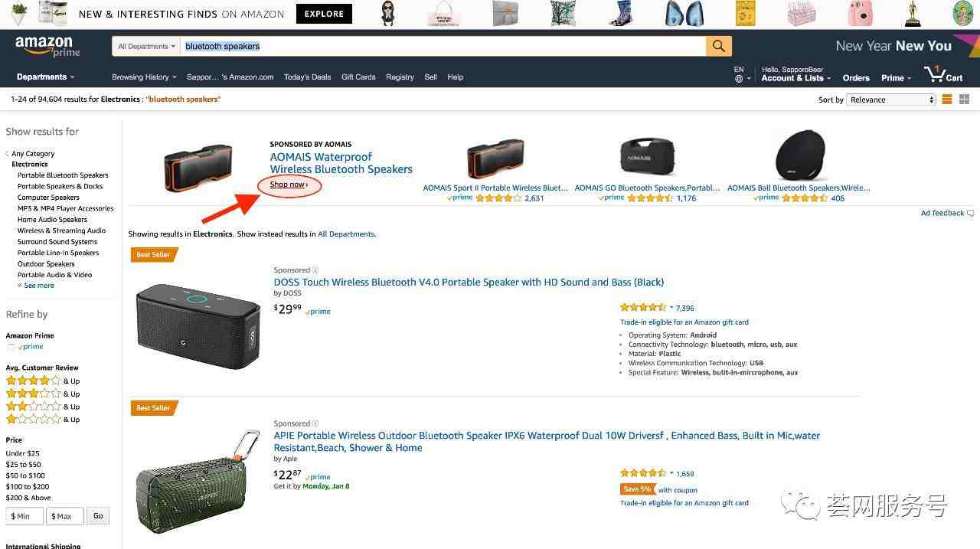The height and width of the screenshot is (549, 980).
Task: Open the All Departments search dropdown
Action: tap(146, 46)
